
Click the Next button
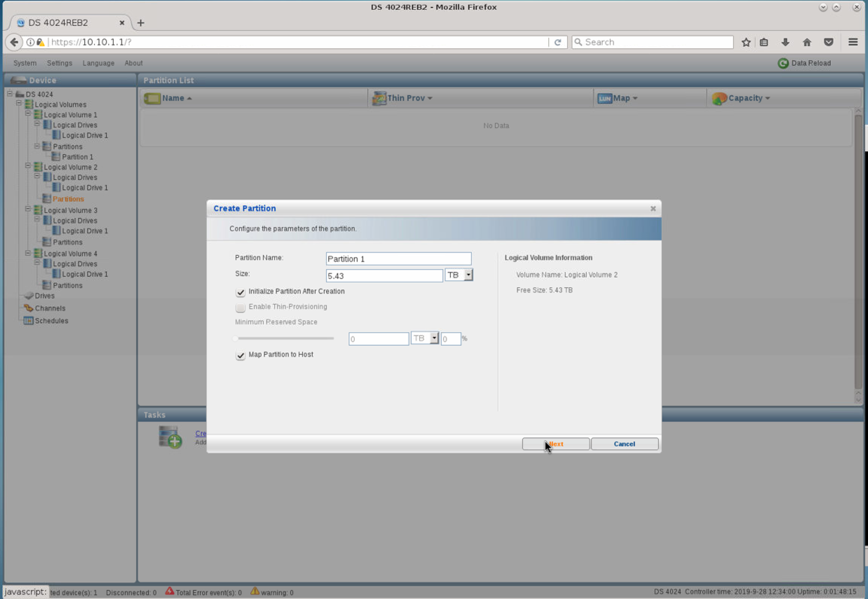point(556,444)
